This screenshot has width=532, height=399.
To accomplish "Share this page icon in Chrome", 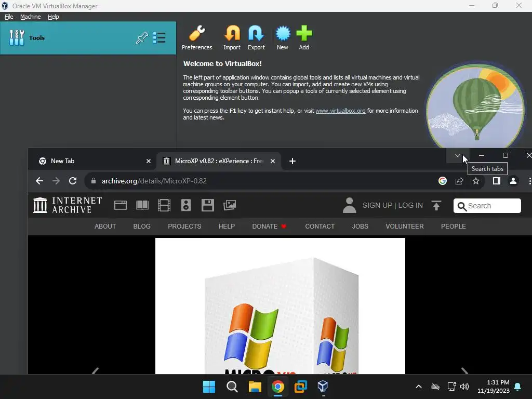I will (459, 181).
